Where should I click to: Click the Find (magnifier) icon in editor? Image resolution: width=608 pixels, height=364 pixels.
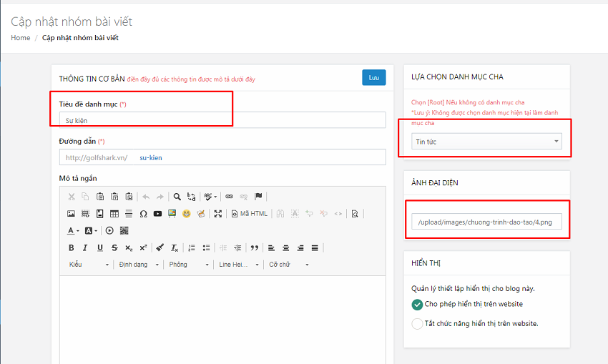point(177,196)
